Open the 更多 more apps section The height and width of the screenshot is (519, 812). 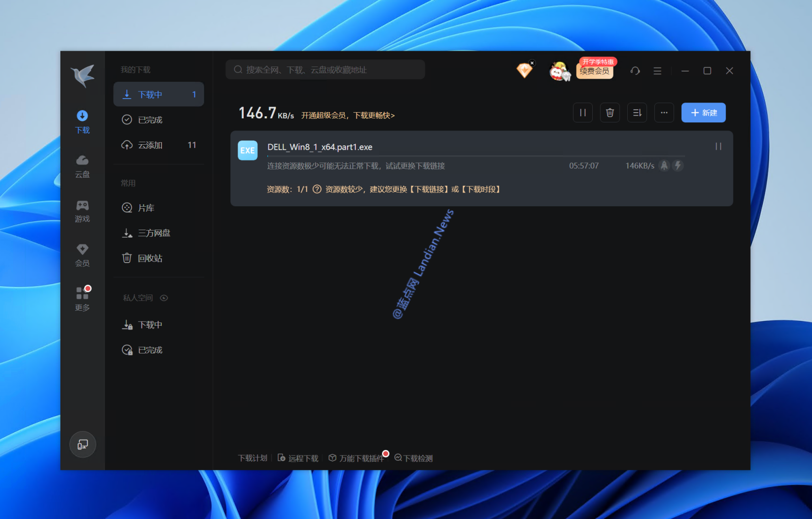82,300
